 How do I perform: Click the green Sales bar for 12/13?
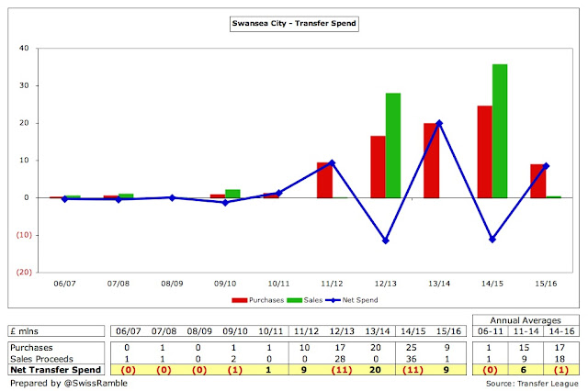click(x=392, y=145)
